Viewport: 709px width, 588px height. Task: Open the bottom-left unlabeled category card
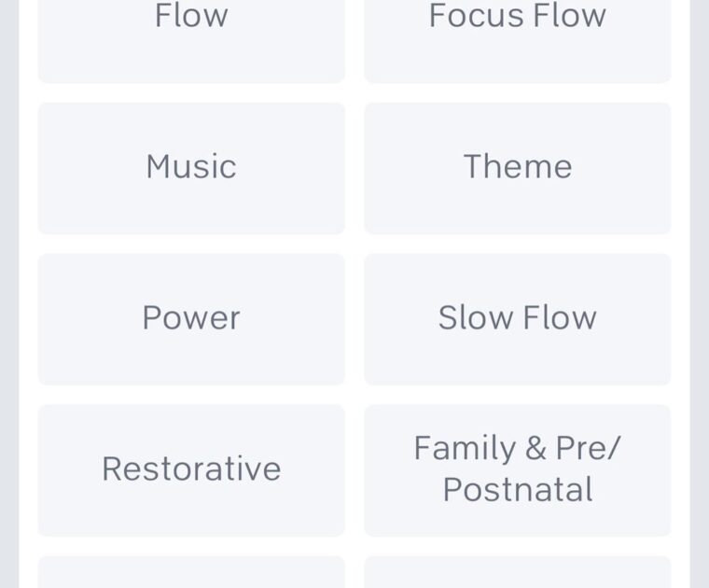click(191, 572)
